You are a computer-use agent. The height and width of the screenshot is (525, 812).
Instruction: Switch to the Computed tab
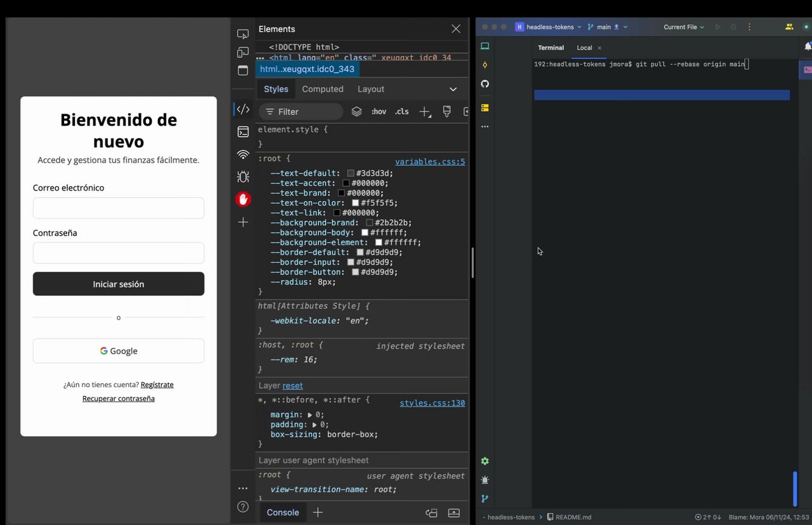[x=322, y=89]
